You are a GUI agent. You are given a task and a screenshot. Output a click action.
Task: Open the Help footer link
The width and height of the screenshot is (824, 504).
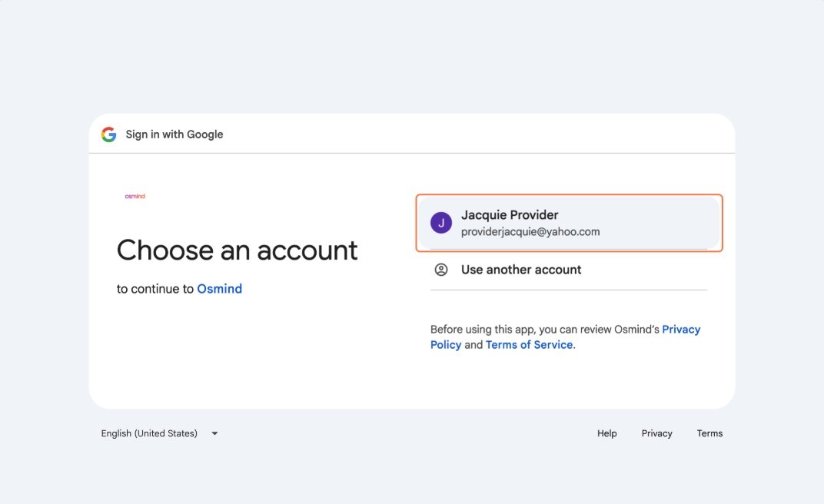pyautogui.click(x=607, y=433)
